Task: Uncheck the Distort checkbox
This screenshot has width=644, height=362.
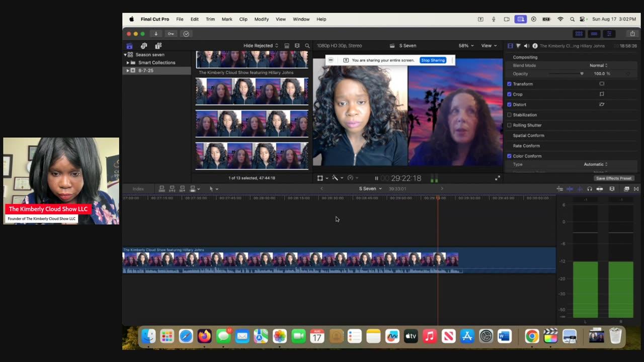Action: pyautogui.click(x=509, y=105)
